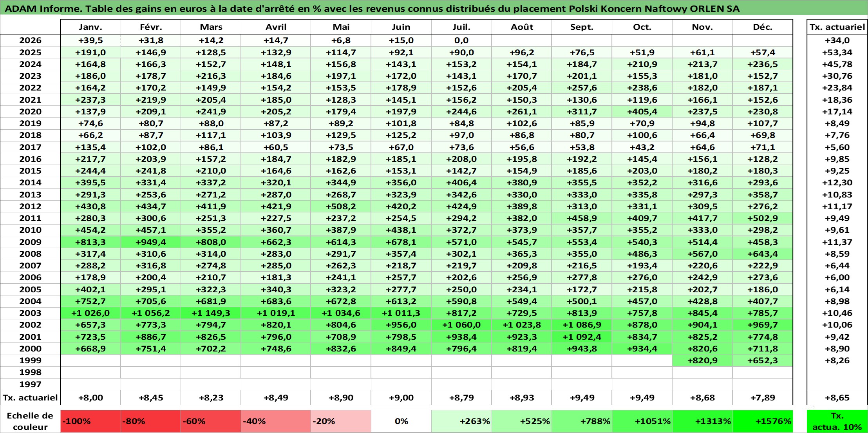The height and width of the screenshot is (433, 868).
Task: Select the +216,3 cell in 2023
Action: pyautogui.click(x=211, y=76)
